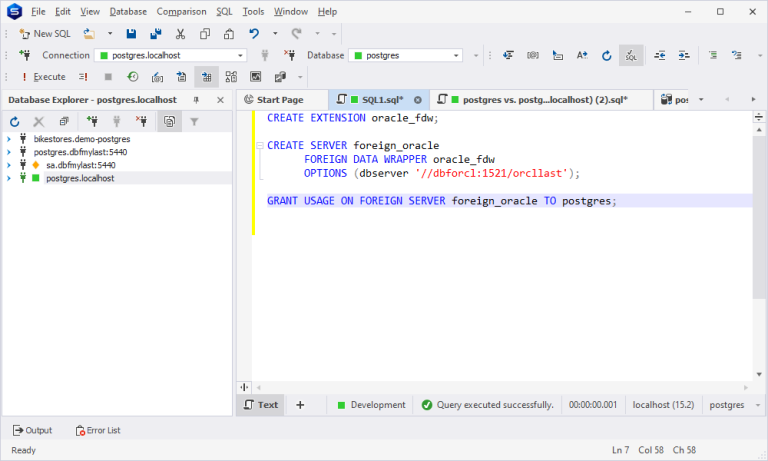Click the Stop execution square icon
Screen dimensions: 768x461
click(108, 77)
